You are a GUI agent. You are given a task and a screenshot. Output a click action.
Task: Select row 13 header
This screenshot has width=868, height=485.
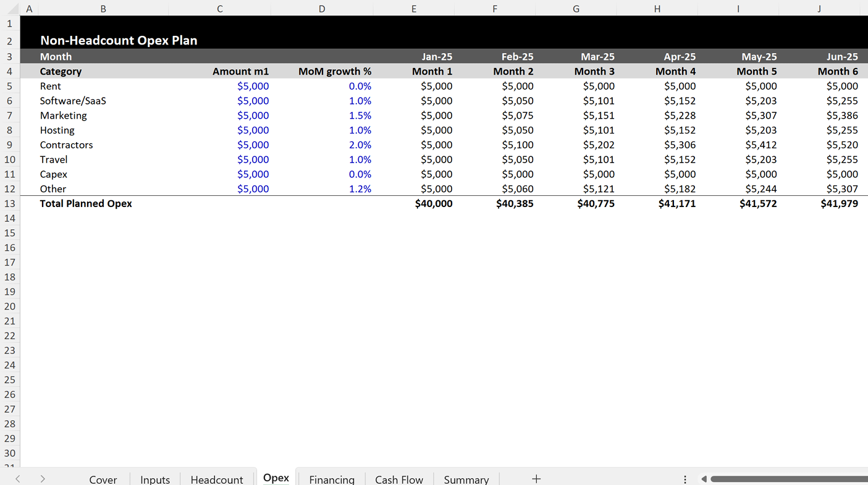10,203
